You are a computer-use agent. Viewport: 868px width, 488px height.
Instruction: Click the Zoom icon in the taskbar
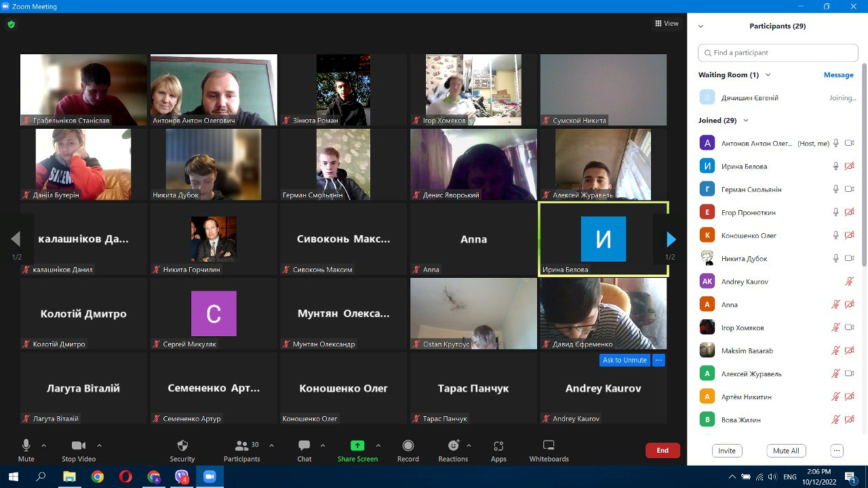click(210, 476)
